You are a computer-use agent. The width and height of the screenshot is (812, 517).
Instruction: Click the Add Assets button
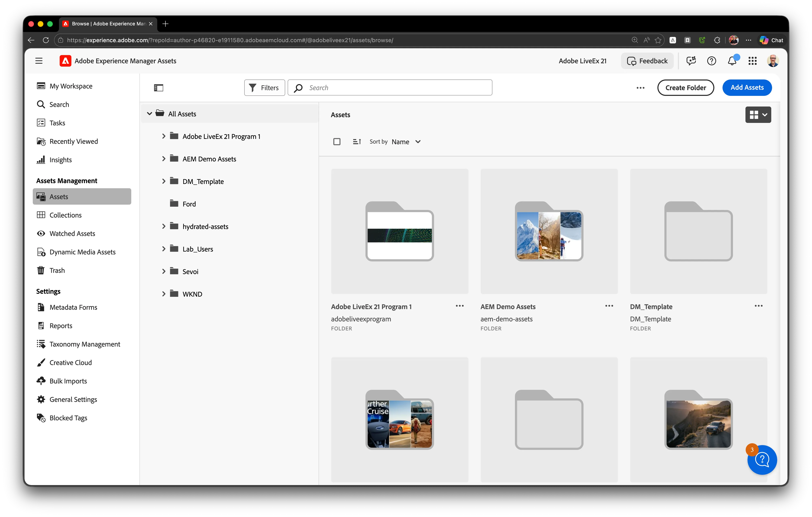pos(747,88)
